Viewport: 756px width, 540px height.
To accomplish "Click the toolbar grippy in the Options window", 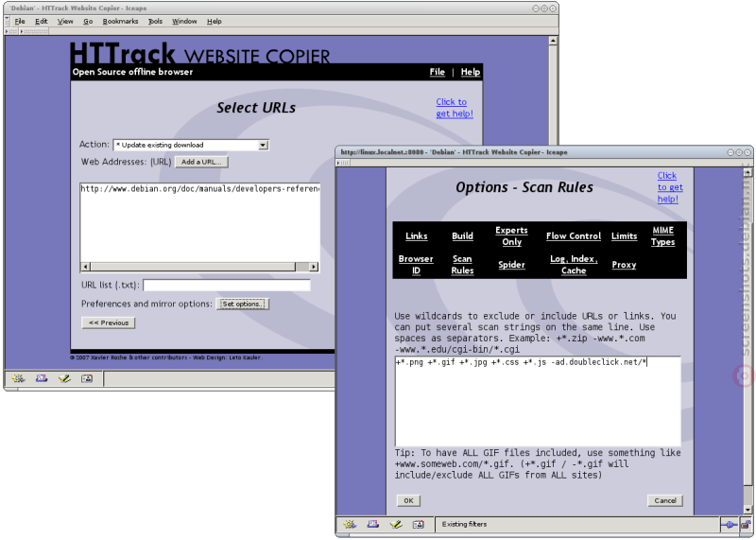I will [345, 163].
